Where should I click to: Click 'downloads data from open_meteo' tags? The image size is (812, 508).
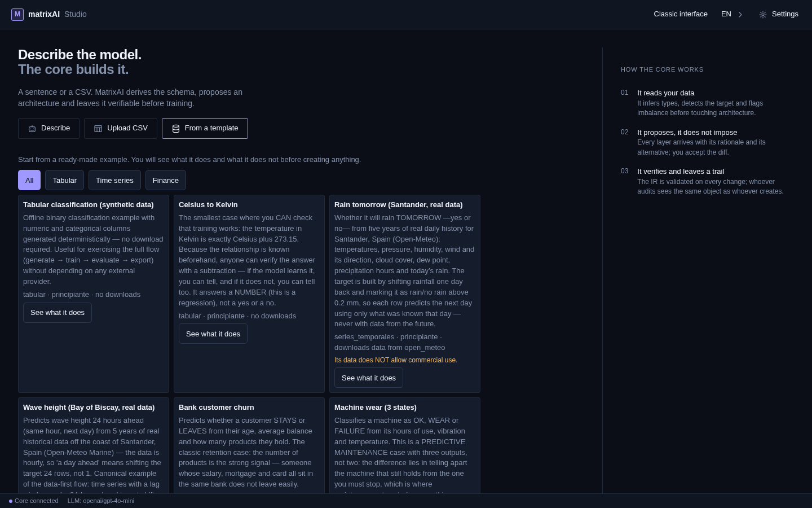390,348
